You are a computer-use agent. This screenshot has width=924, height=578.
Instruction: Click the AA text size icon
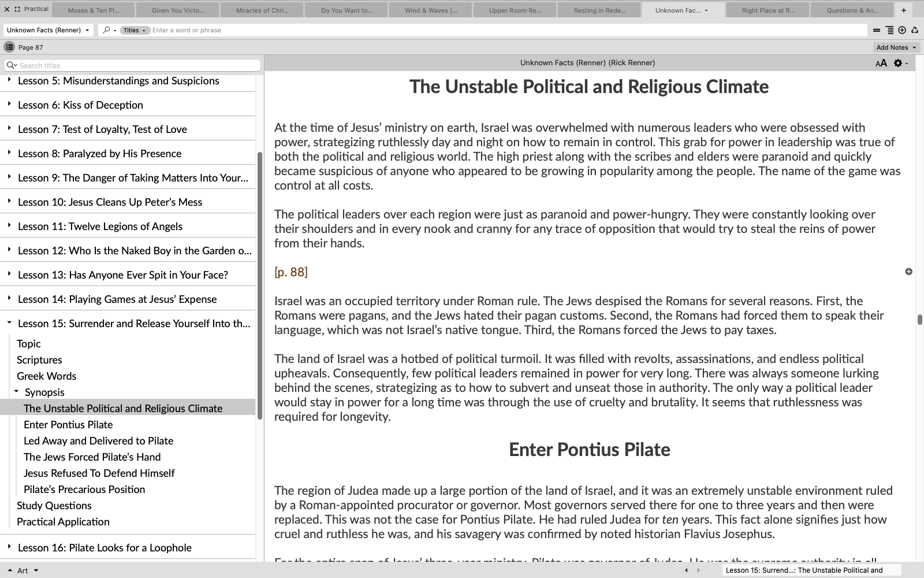click(881, 63)
